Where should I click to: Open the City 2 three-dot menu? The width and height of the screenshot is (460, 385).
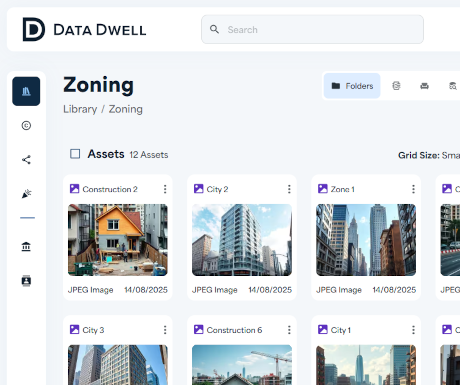[x=289, y=189]
